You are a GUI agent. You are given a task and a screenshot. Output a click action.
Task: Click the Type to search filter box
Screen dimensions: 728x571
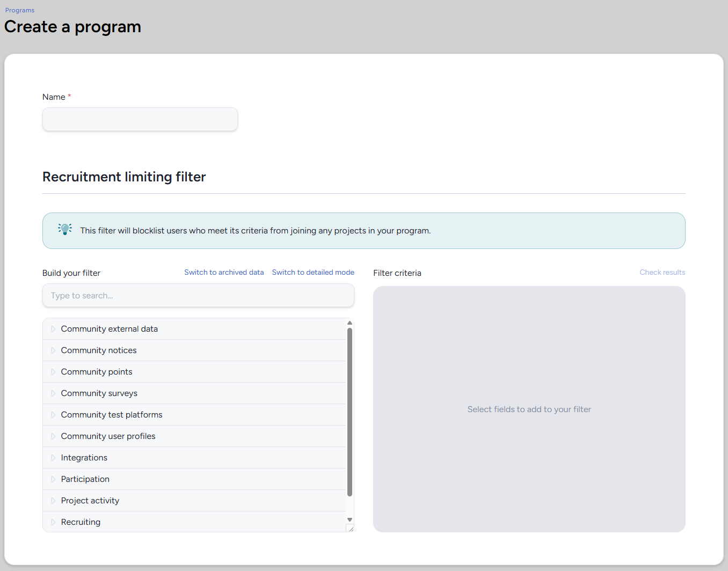(198, 296)
